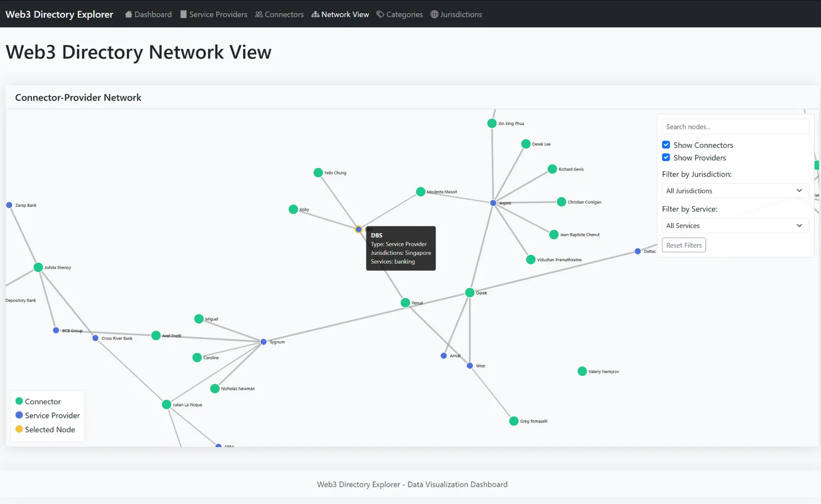Click the Felix Chung node
This screenshot has width=821, height=504.
[318, 173]
